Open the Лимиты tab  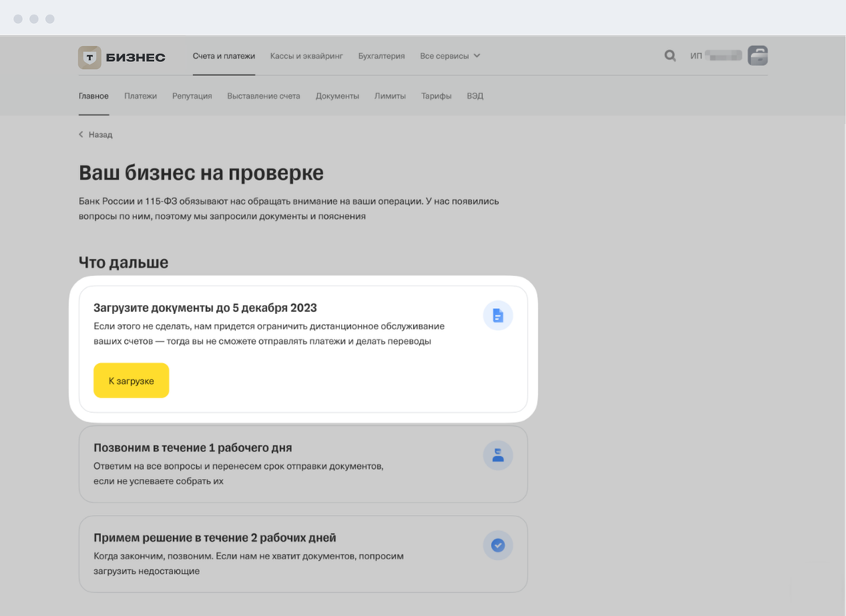(390, 96)
